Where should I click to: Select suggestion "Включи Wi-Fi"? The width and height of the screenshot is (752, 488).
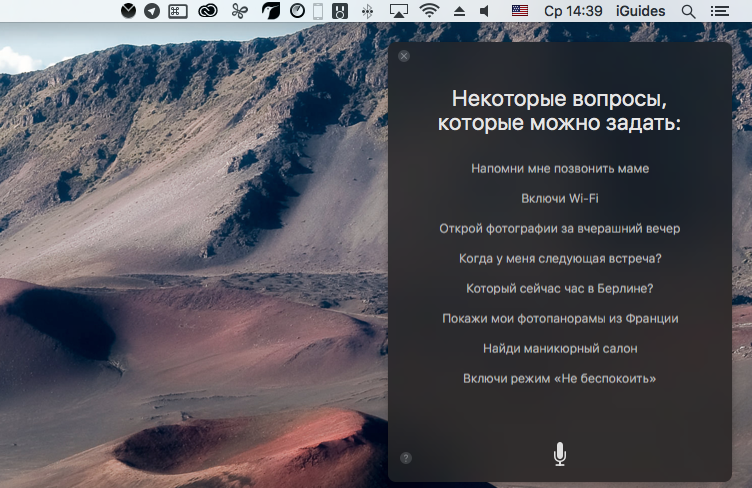pyautogui.click(x=560, y=198)
